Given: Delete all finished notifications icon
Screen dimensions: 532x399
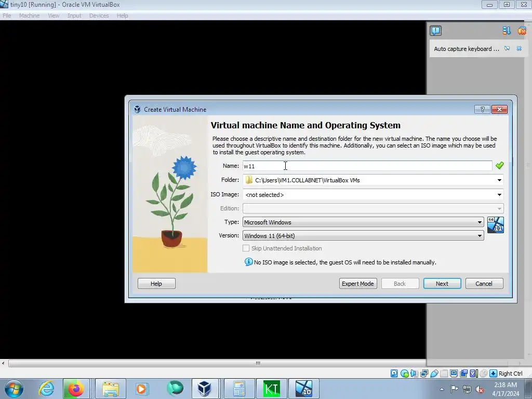Looking at the screenshot, I should pos(522,31).
